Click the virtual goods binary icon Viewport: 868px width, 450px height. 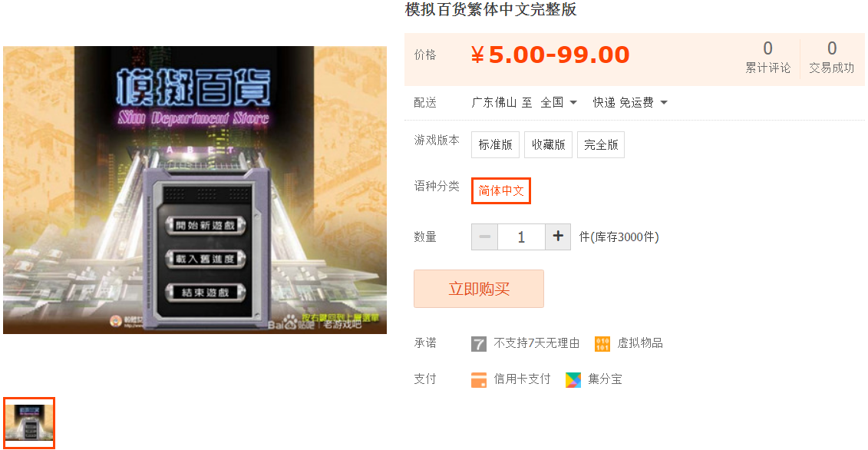click(602, 343)
